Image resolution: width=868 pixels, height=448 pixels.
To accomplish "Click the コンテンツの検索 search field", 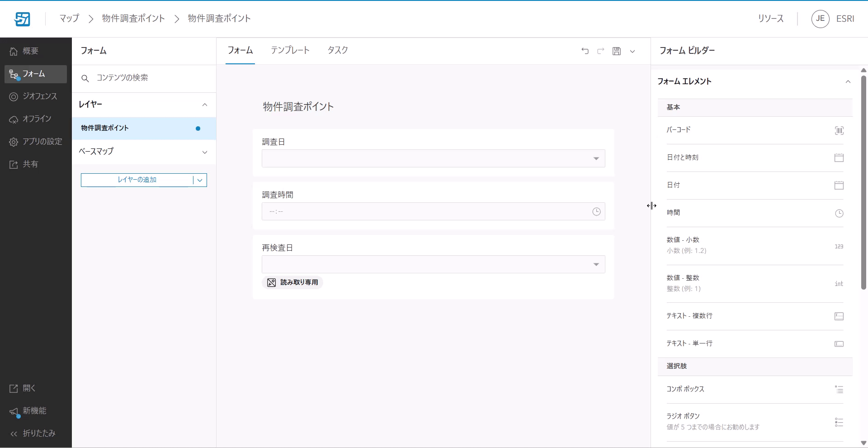I will [149, 78].
